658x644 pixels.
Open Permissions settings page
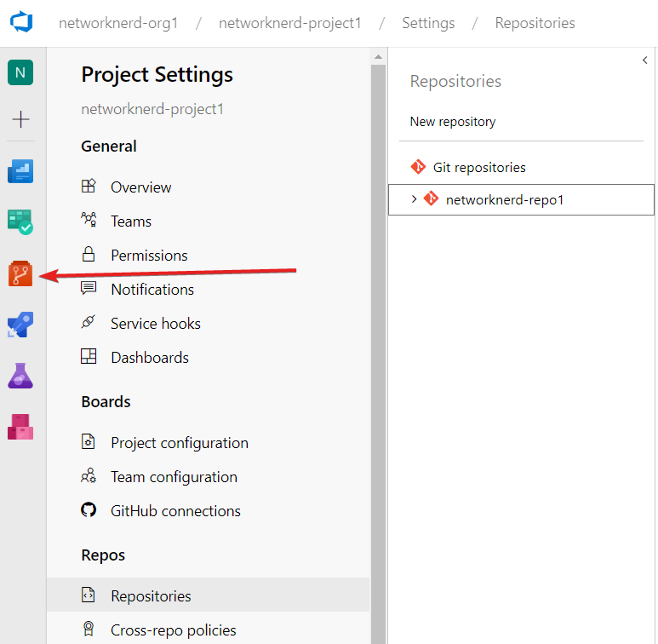tap(149, 256)
